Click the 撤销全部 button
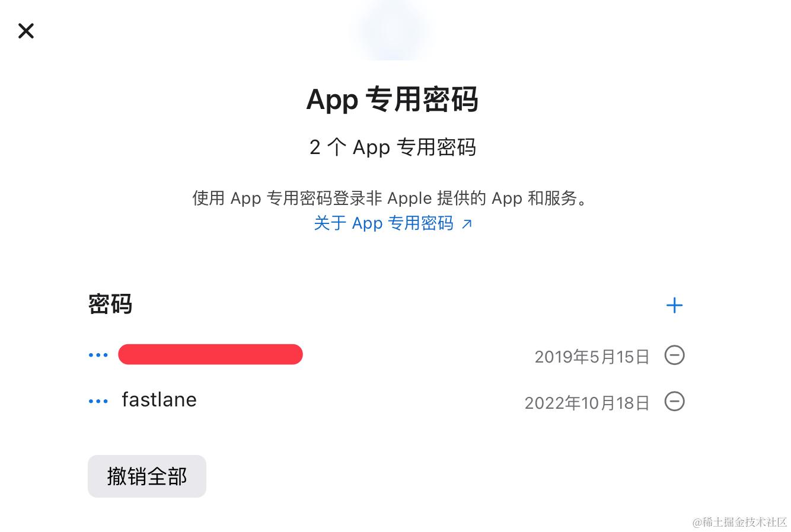791x532 pixels. (147, 476)
